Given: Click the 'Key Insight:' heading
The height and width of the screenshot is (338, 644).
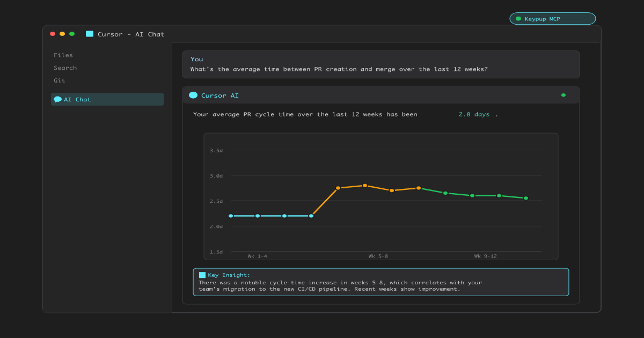Looking at the screenshot, I should [x=229, y=275].
